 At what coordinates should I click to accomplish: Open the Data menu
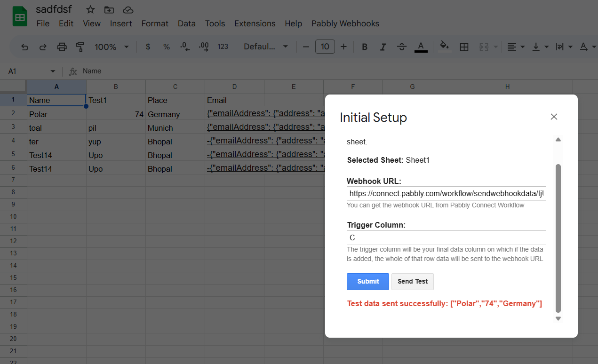coord(186,24)
